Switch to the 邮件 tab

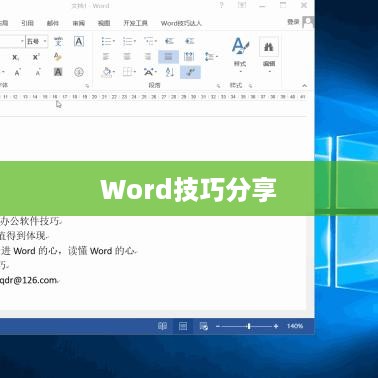[53, 23]
